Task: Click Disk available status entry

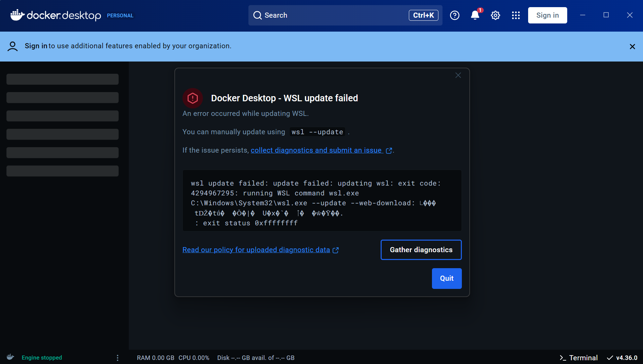Action: click(256, 358)
